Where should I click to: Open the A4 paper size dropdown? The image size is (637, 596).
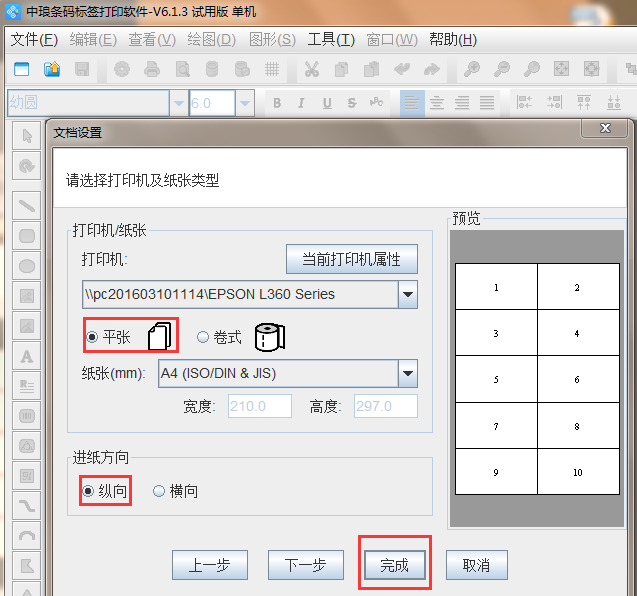coord(407,374)
